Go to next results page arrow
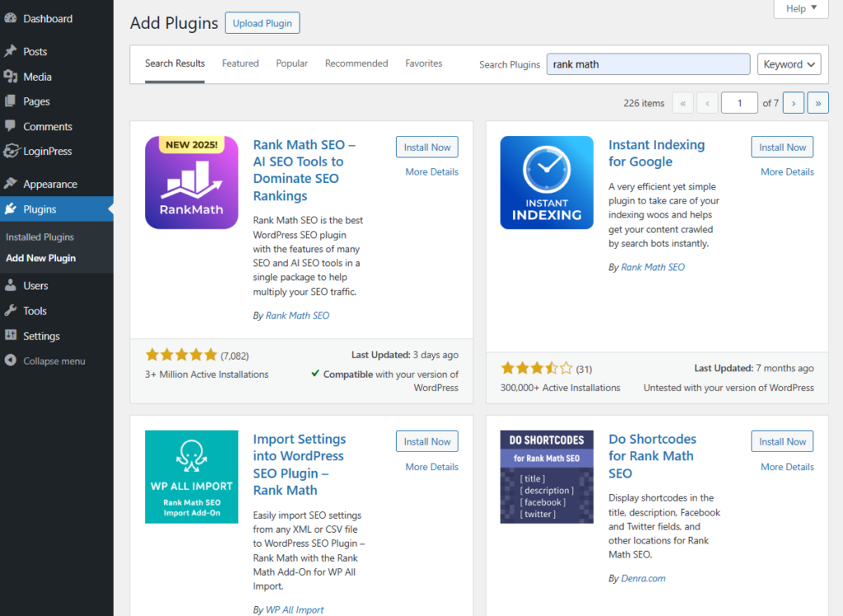Image resolution: width=843 pixels, height=616 pixels. (794, 103)
